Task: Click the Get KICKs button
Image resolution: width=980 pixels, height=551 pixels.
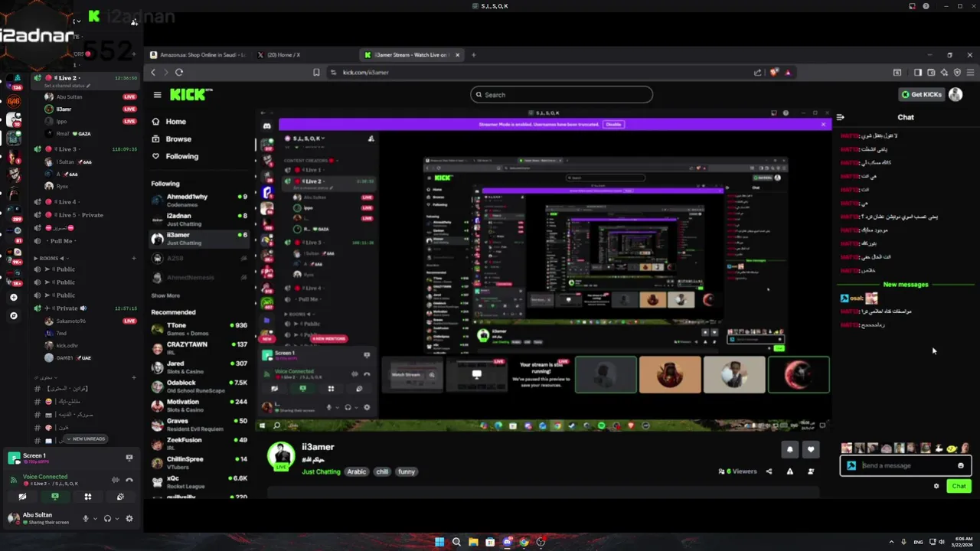Action: click(x=921, y=95)
